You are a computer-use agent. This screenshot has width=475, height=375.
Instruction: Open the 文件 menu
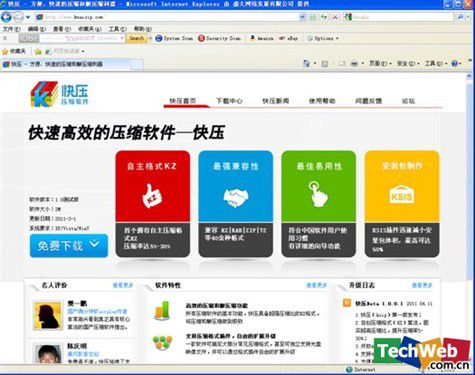[12, 29]
